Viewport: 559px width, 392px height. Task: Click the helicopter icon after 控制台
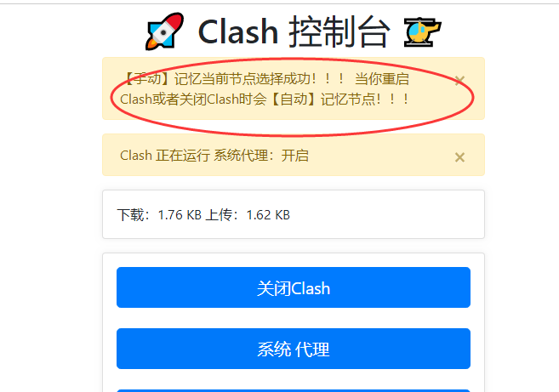pos(423,32)
